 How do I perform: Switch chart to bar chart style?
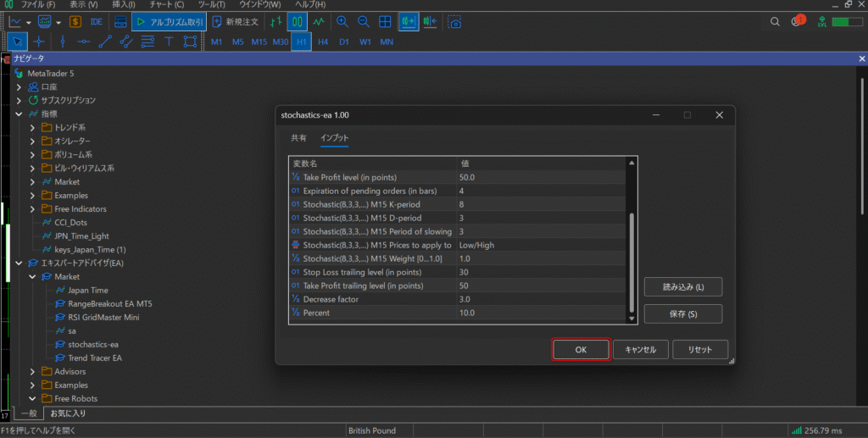pos(275,22)
